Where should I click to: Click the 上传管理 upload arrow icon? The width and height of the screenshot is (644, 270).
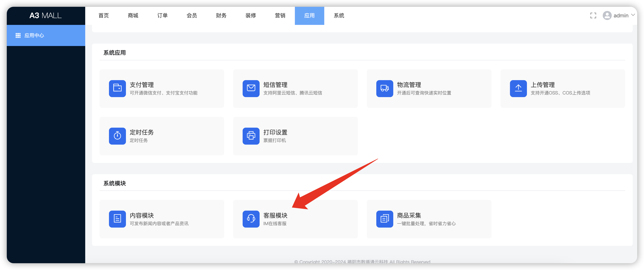(518, 88)
